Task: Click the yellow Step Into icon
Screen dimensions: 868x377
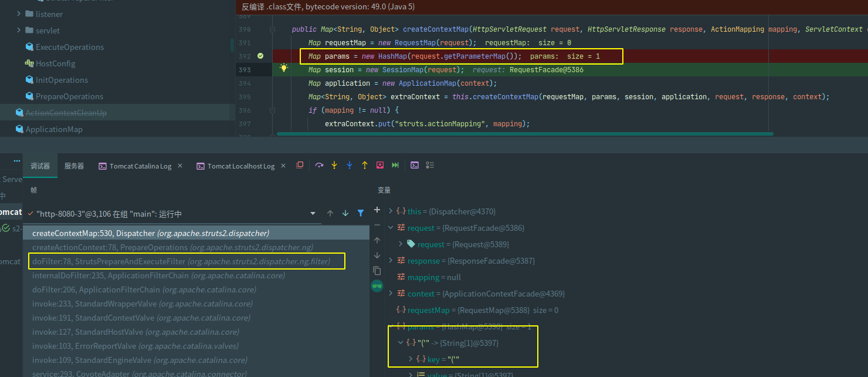Action: 334,166
